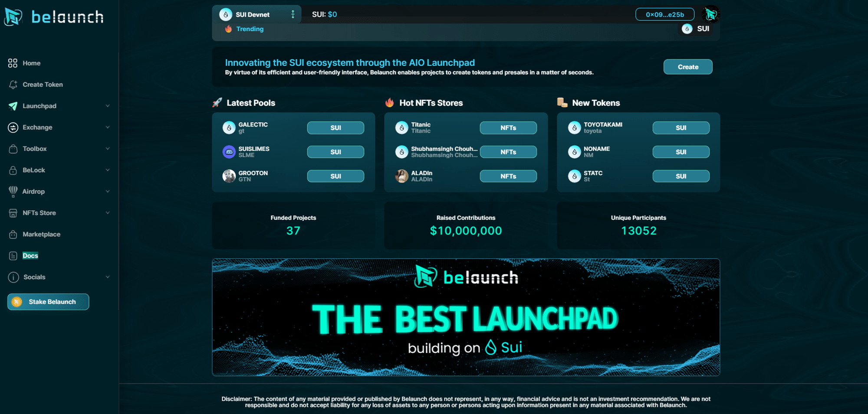The width and height of the screenshot is (868, 414).
Task: Open the Docs menu item
Action: click(30, 256)
